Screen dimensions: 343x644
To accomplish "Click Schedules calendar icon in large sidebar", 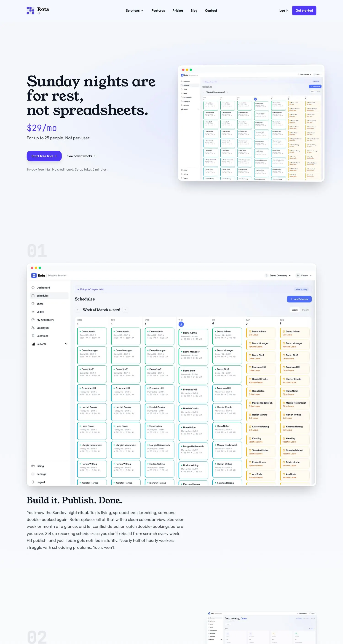I will (x=33, y=296).
